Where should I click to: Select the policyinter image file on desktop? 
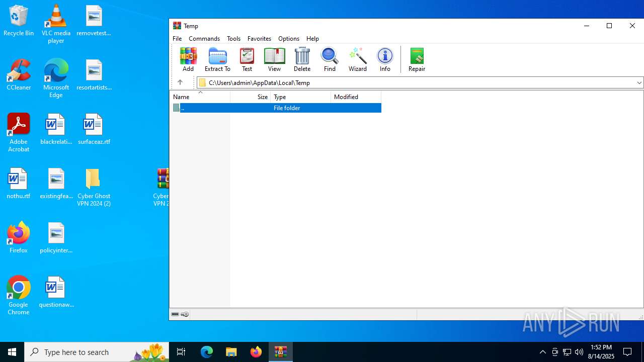56,238
